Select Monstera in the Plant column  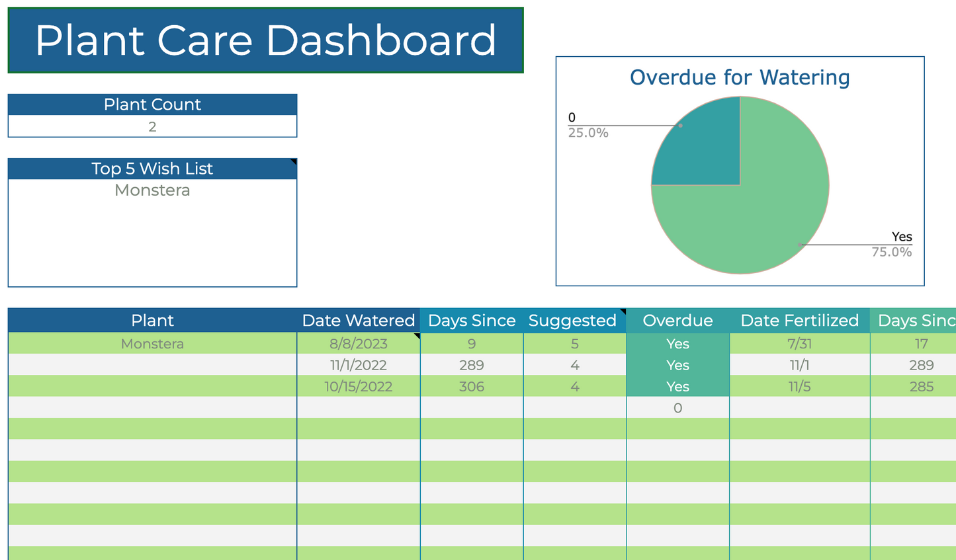point(152,344)
